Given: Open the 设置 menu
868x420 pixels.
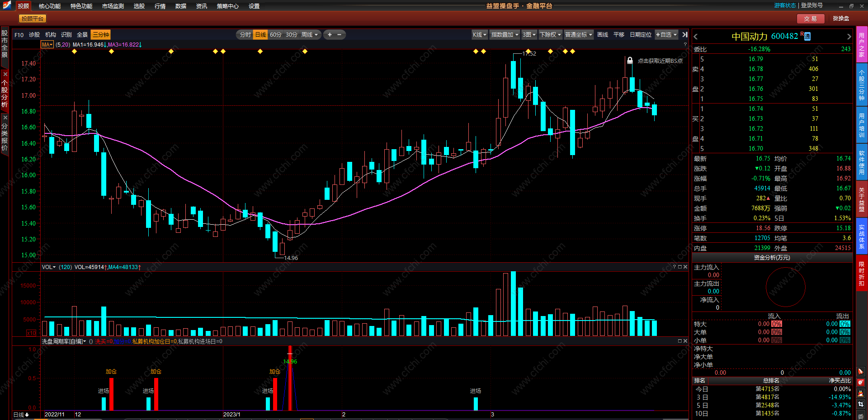Looking at the screenshot, I should click(254, 6).
